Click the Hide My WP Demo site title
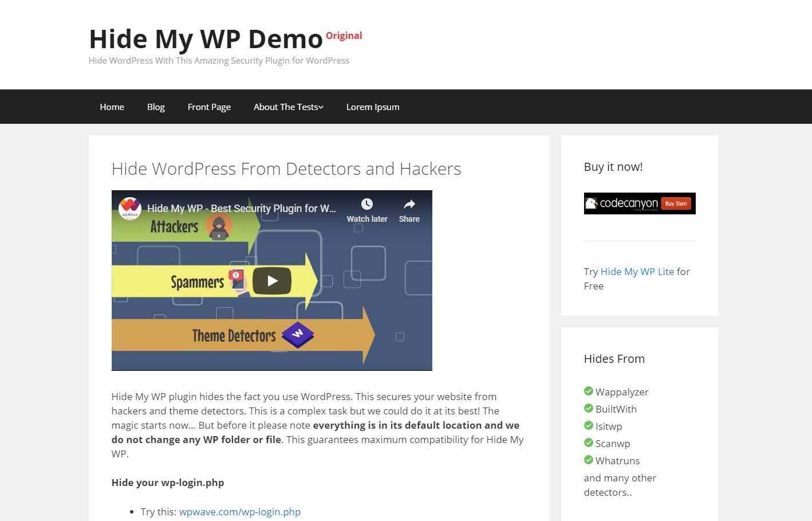This screenshot has height=521, width=812. pos(206,39)
